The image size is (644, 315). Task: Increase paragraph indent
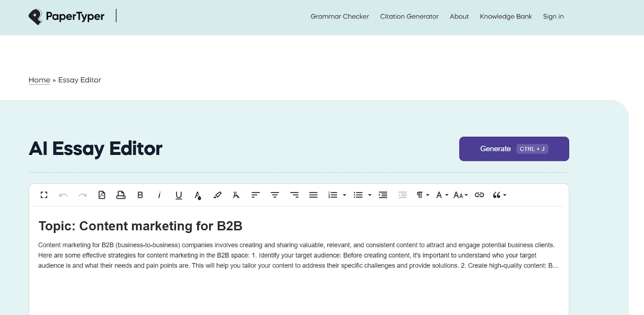[383, 195]
